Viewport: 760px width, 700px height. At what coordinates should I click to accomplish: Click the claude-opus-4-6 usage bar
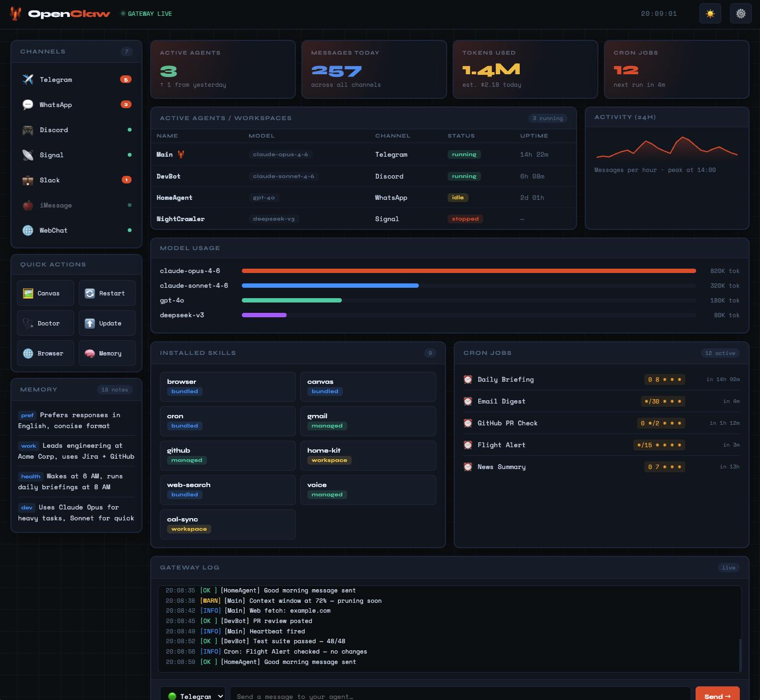(x=468, y=271)
